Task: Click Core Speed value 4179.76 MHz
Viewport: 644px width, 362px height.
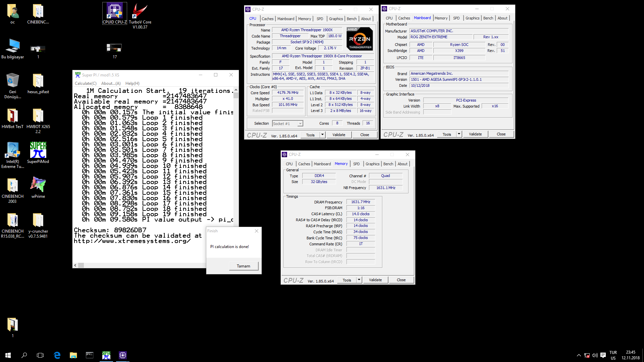Action: pos(288,93)
